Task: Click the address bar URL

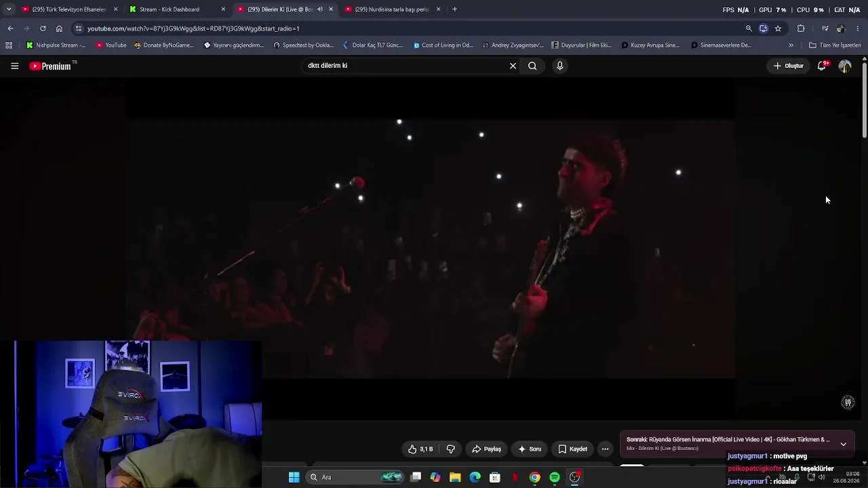Action: (193, 28)
